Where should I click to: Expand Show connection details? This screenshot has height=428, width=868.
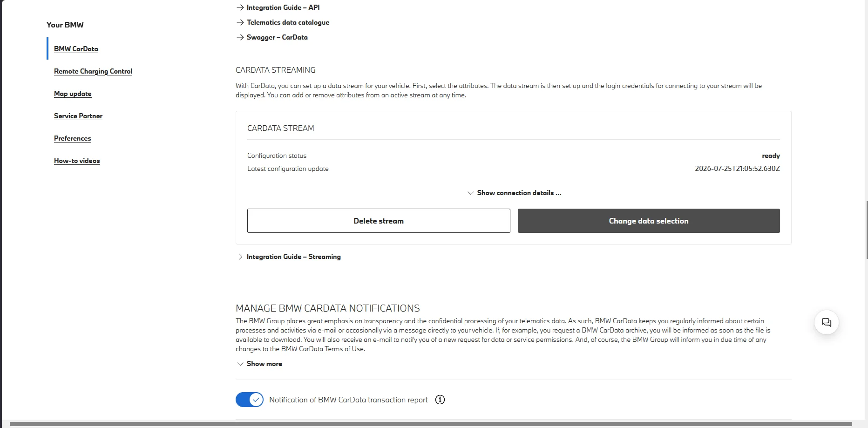point(514,193)
